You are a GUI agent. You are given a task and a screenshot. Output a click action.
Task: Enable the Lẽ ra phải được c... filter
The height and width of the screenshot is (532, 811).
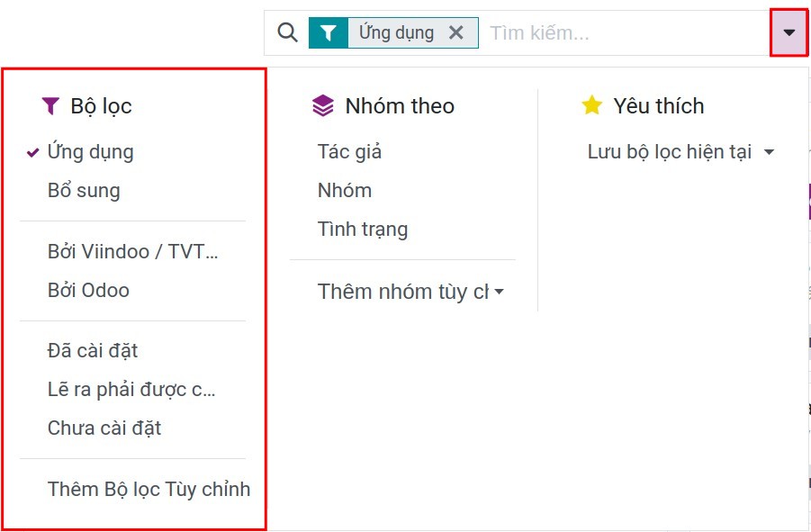pos(132,390)
